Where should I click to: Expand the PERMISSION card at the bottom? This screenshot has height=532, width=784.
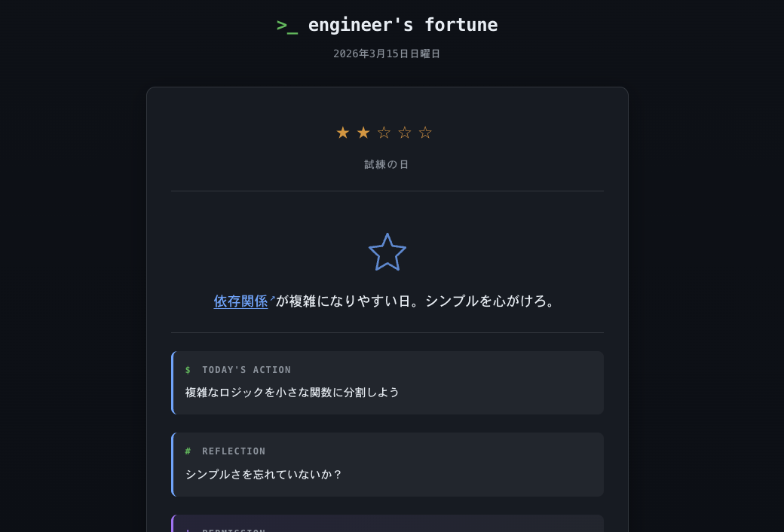[x=387, y=527]
